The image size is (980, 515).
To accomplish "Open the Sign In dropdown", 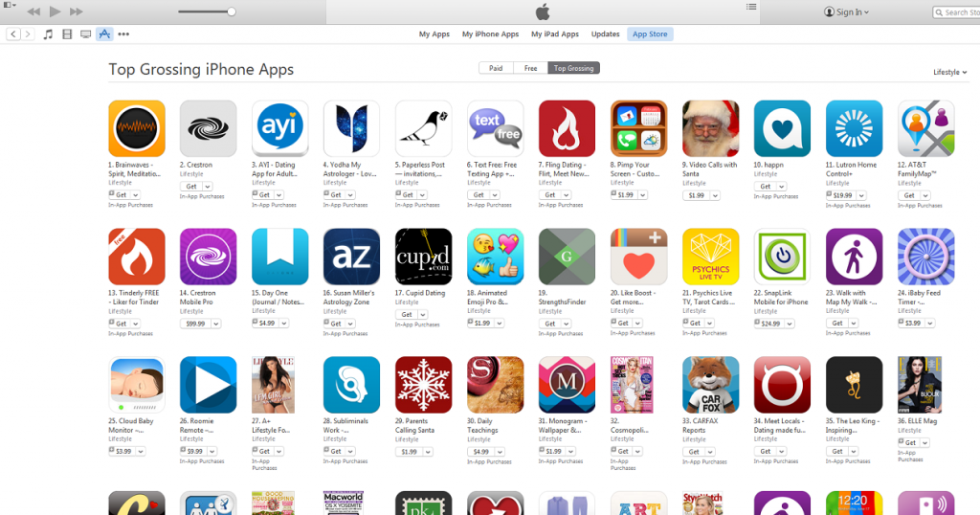I will 847,11.
